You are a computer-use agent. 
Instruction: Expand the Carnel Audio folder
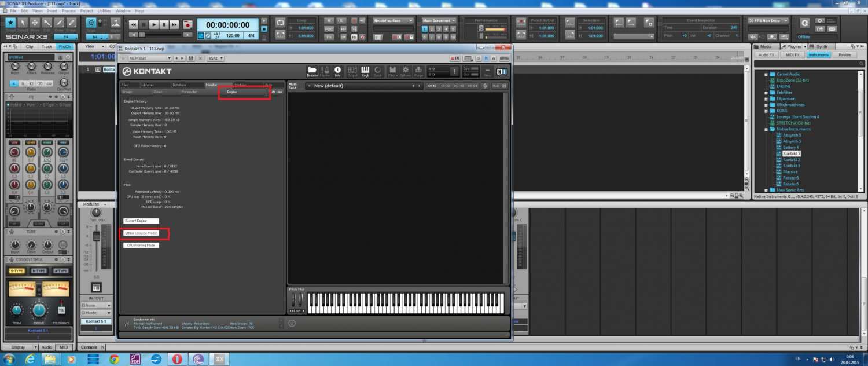click(x=766, y=74)
